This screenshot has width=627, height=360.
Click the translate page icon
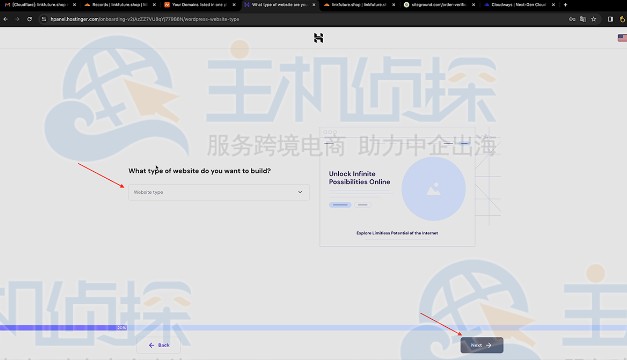[x=583, y=19]
